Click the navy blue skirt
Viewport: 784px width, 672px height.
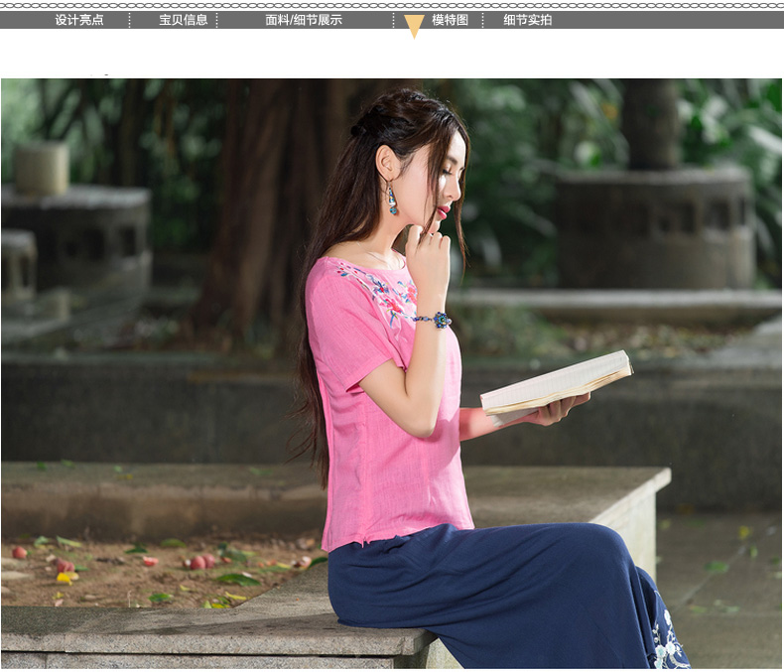click(x=496, y=596)
